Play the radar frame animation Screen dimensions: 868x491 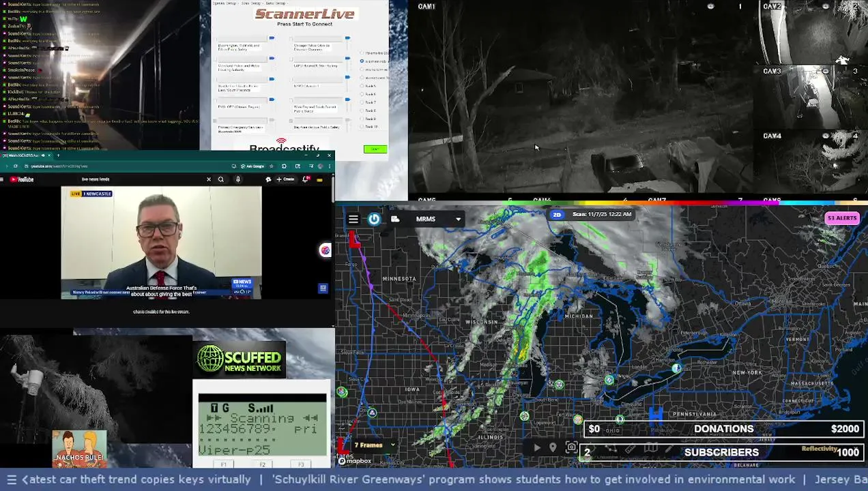pyautogui.click(x=537, y=448)
